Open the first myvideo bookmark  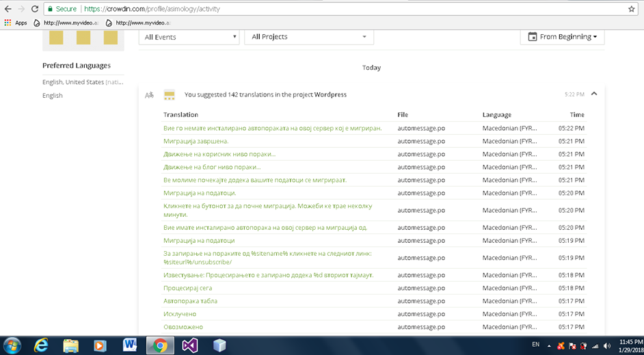(x=66, y=23)
